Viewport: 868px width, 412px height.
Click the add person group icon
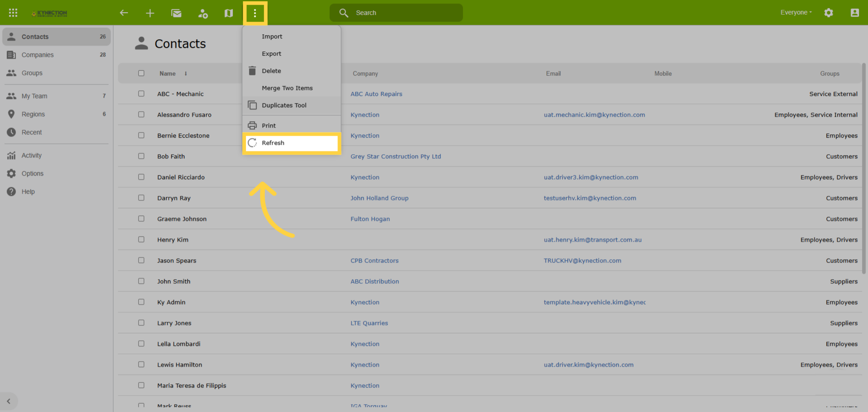tap(203, 13)
